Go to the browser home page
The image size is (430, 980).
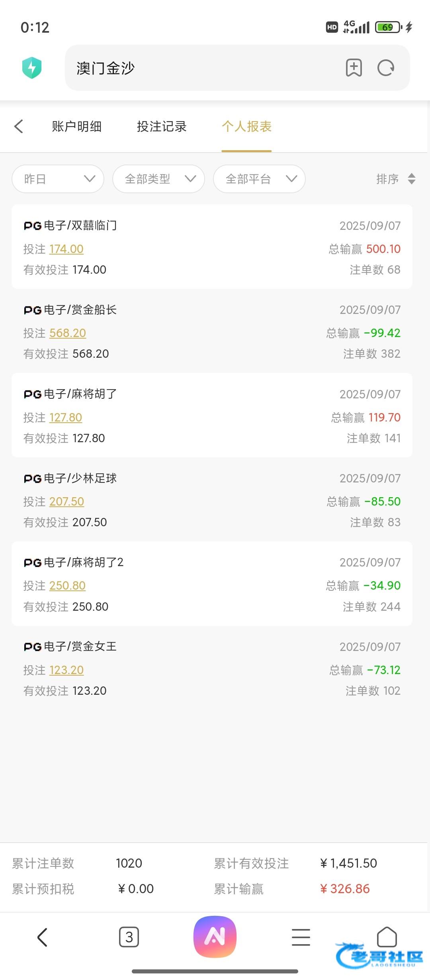pyautogui.click(x=387, y=936)
